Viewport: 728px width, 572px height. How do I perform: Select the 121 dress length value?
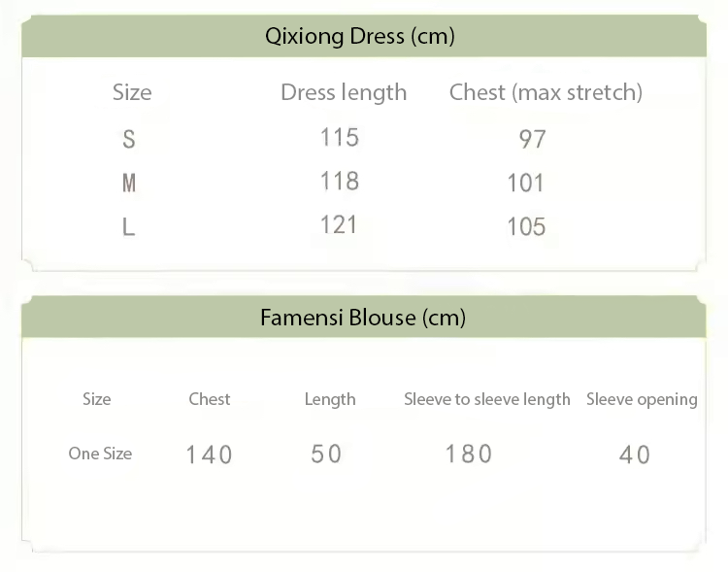click(340, 224)
